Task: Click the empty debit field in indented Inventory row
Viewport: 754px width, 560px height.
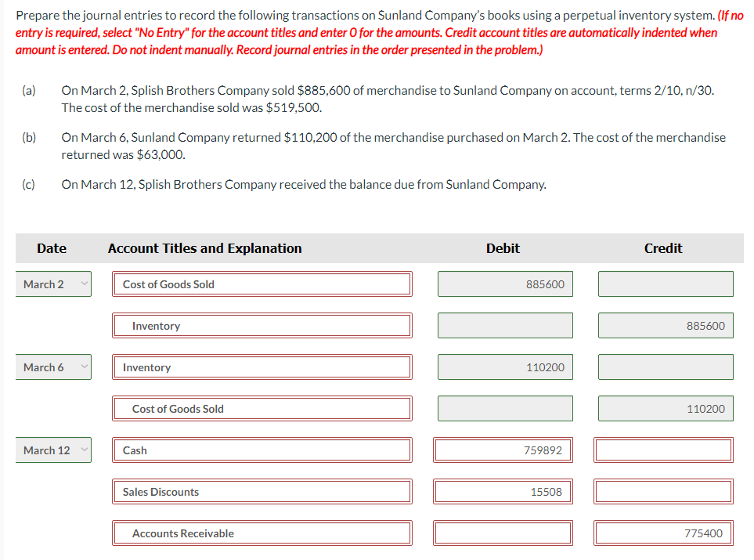Action: point(505,326)
